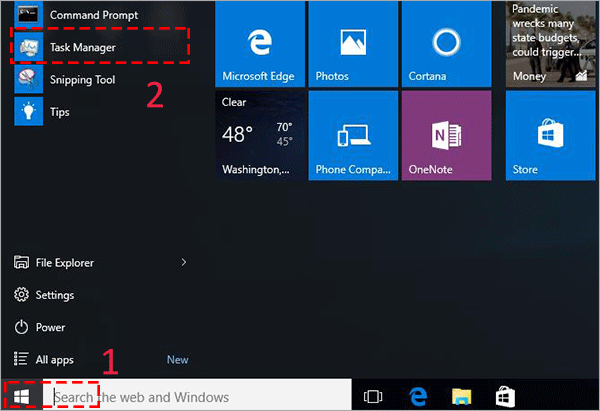
Task: Expand the File Explorer jump list arrow
Action: (x=184, y=262)
